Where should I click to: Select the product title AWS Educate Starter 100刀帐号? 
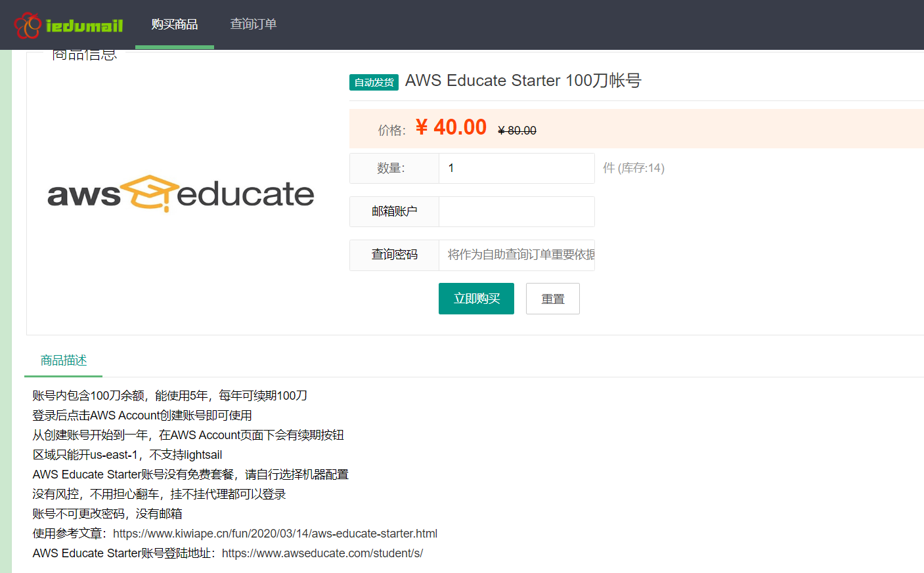523,81
